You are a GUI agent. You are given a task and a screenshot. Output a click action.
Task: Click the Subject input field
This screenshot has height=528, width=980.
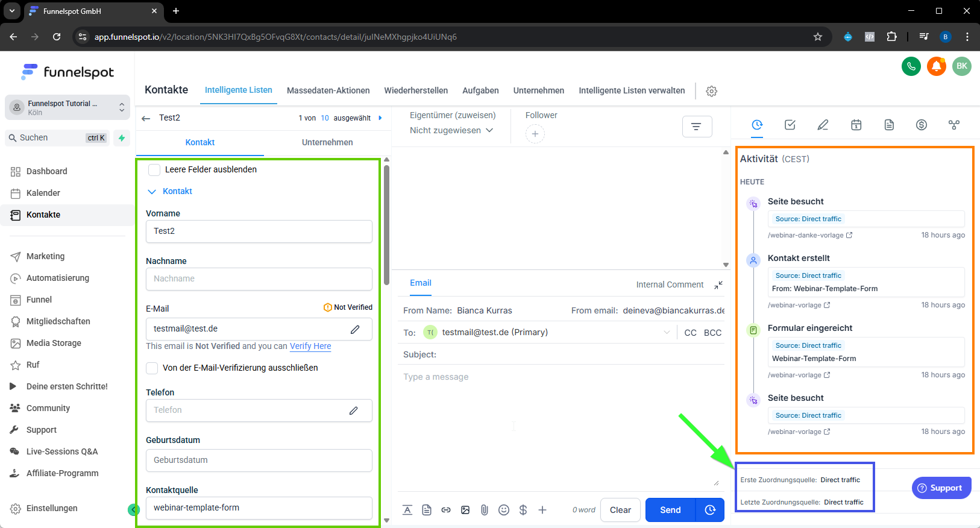564,354
